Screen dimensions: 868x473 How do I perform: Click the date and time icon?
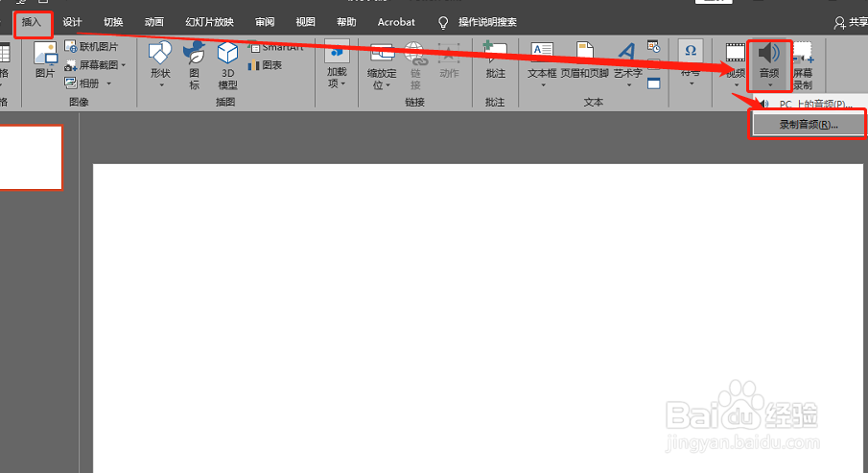[654, 46]
